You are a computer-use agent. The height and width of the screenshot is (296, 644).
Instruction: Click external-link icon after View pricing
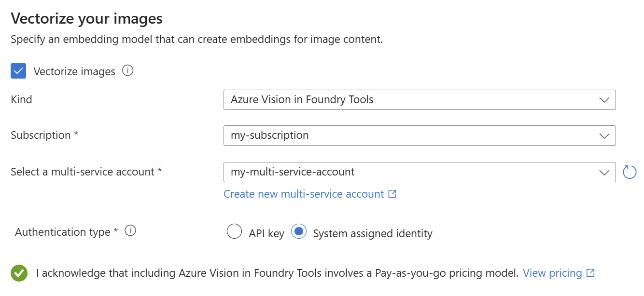[590, 273]
